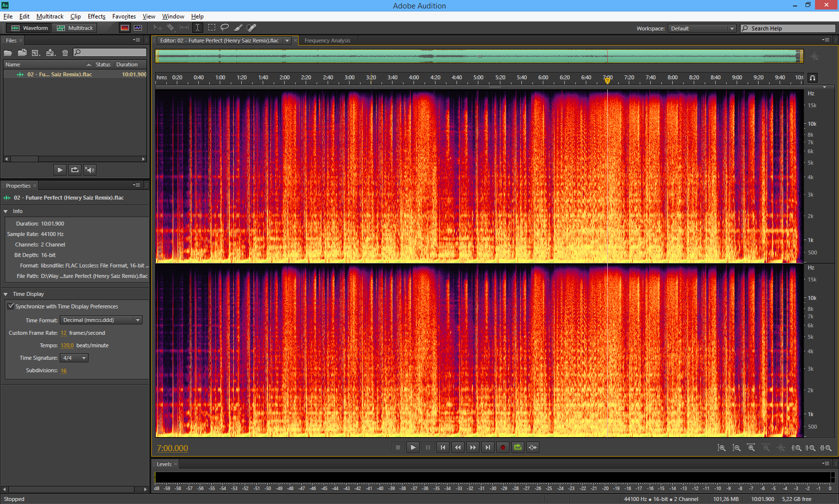
Task: Toggle Loop Playback button
Action: pos(518,448)
